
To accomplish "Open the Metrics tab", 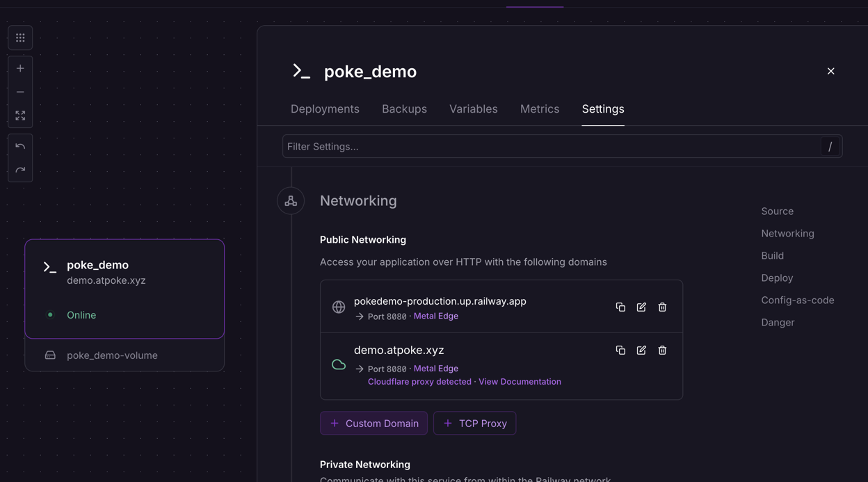I will pos(539,109).
